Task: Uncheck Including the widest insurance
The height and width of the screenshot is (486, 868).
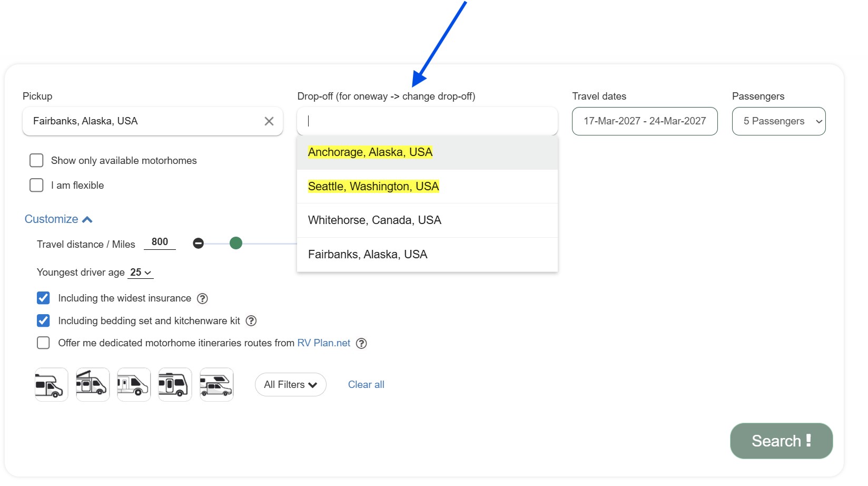Action: (x=43, y=298)
